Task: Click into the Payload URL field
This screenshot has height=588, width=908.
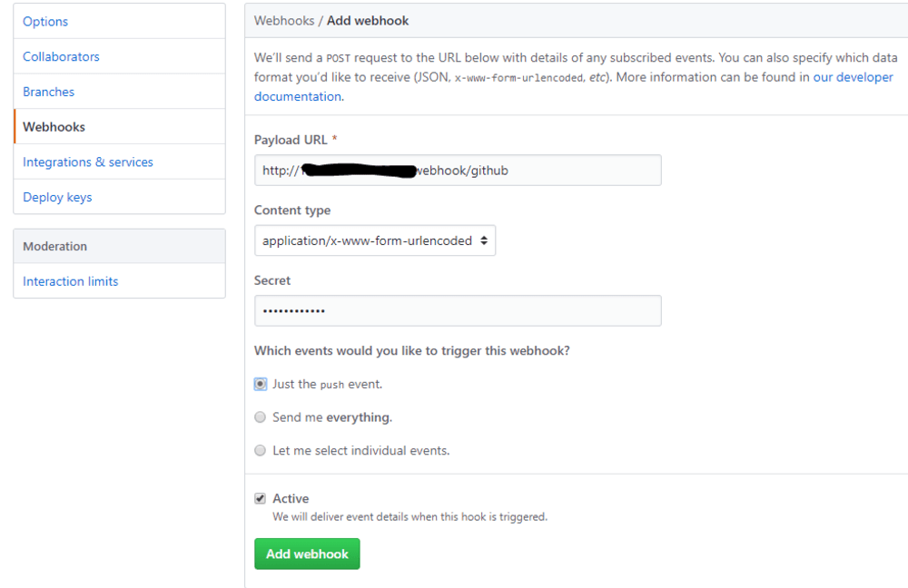Action: pos(545,171)
